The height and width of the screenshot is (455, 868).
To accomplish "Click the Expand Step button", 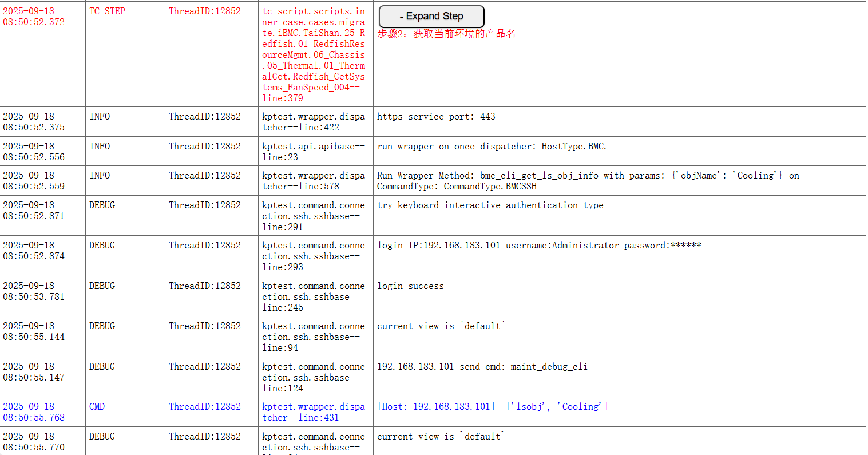I will pos(431,17).
